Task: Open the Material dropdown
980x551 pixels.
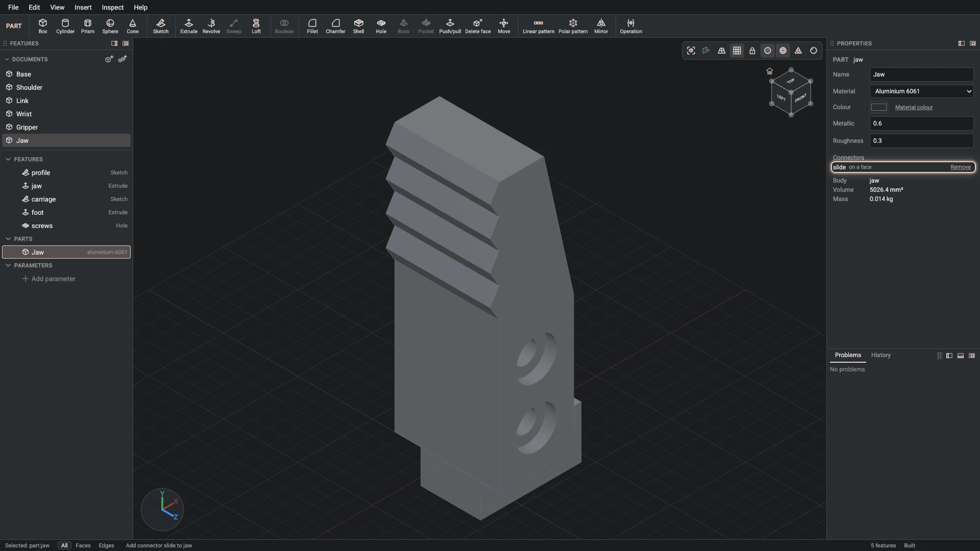Action: (922, 91)
